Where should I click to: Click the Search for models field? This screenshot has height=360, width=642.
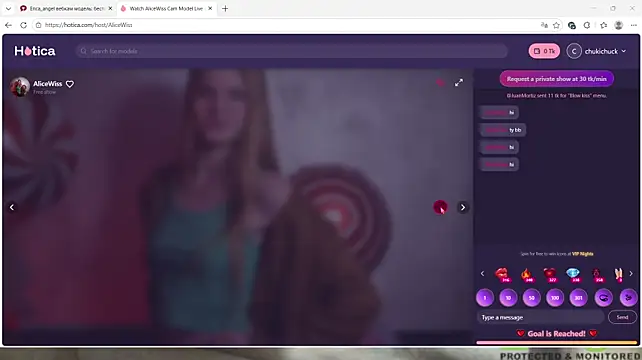[x=292, y=51]
